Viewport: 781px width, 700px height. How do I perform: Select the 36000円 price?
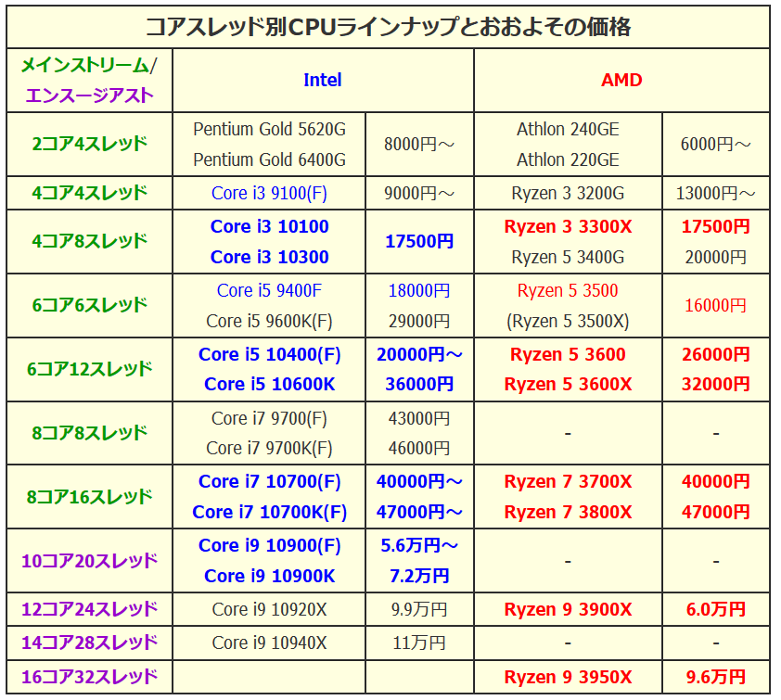point(419,384)
